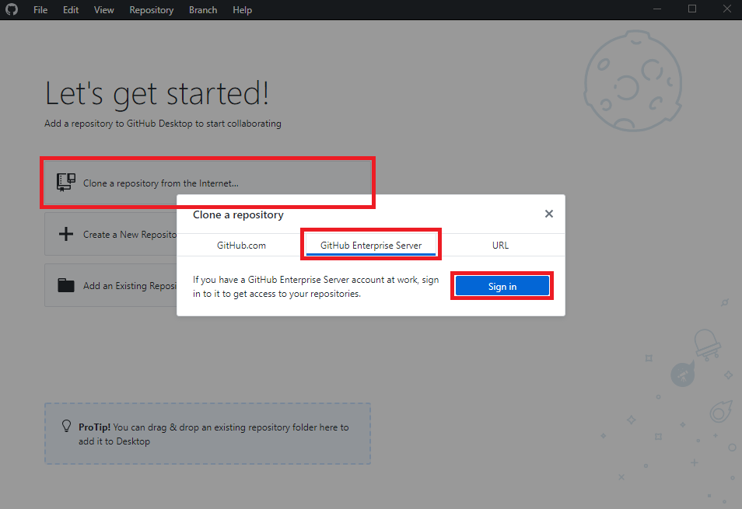This screenshot has width=742, height=509.
Task: Switch to the GitHub Enterprise Server tab
Action: pos(371,245)
